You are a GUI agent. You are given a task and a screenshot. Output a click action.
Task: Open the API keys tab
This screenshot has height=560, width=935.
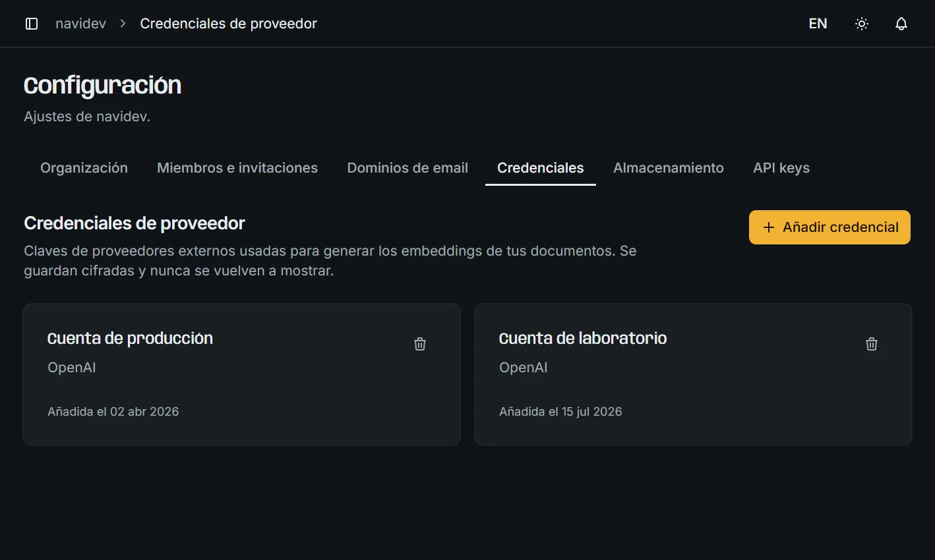coord(781,168)
